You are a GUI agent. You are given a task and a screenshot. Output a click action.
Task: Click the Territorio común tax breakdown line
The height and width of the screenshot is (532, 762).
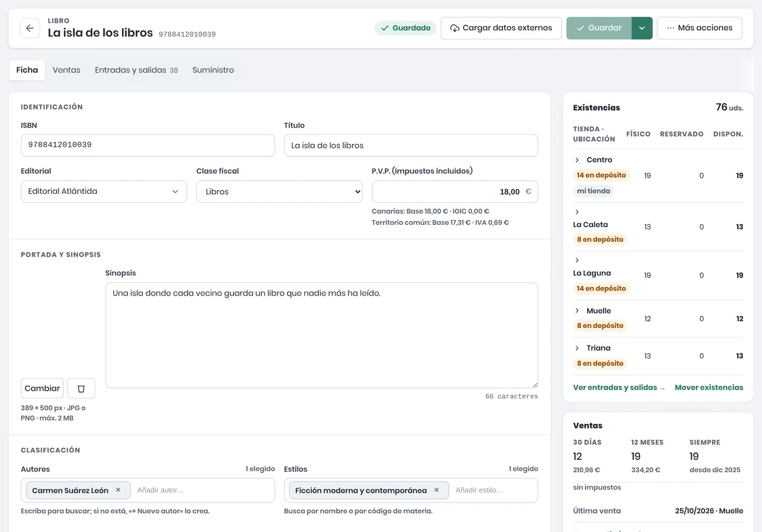coord(440,222)
